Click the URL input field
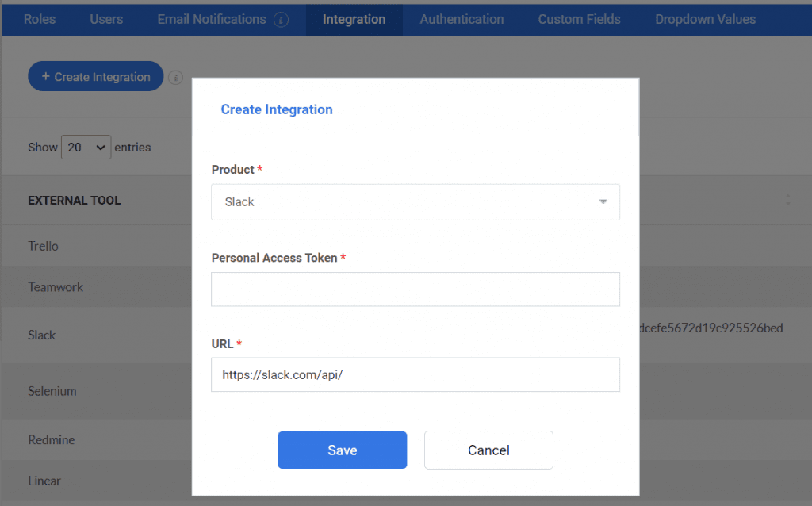This screenshot has height=506, width=812. point(416,374)
